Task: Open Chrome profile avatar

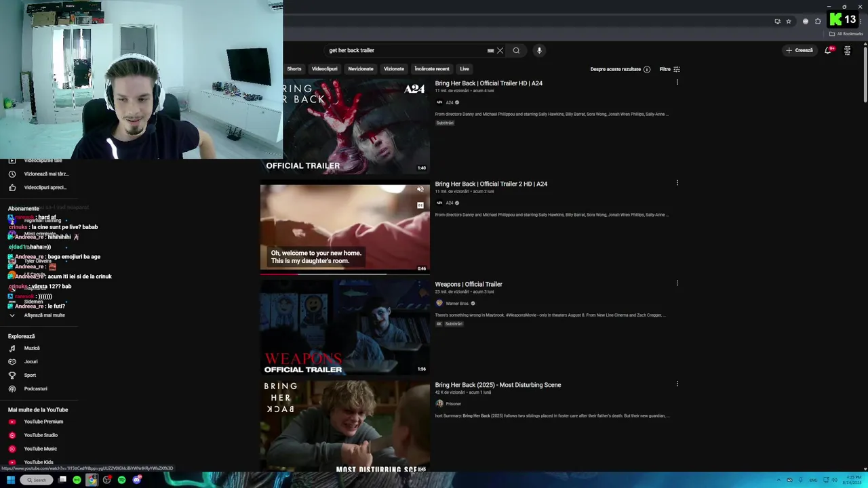Action: (x=806, y=21)
